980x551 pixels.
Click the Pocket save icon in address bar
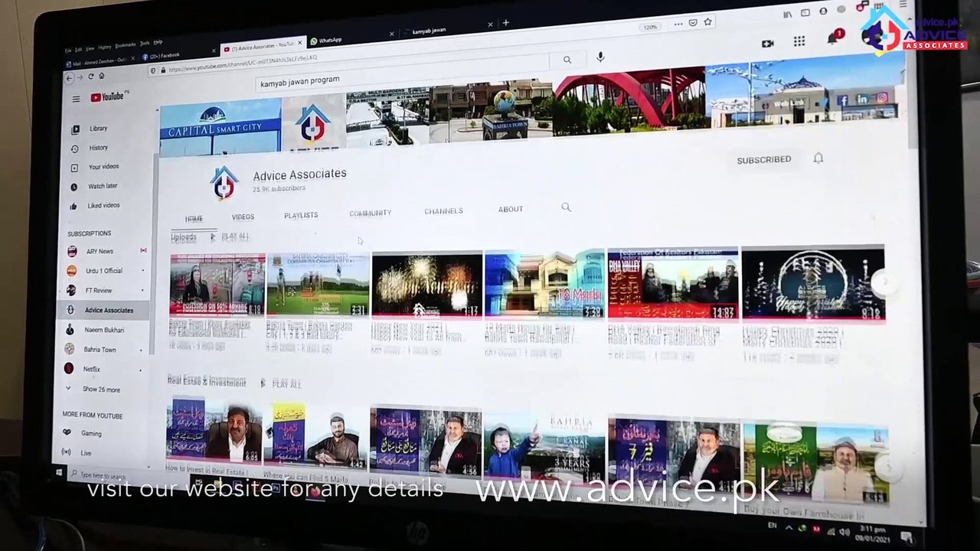(694, 23)
